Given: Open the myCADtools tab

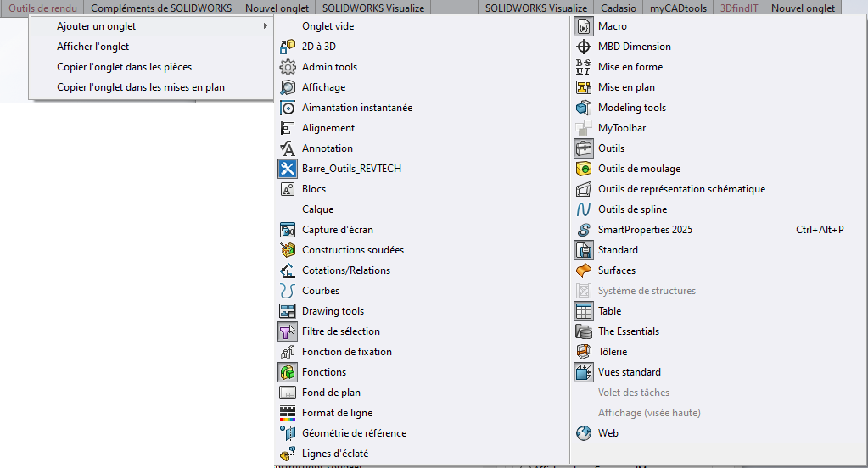Looking at the screenshot, I should click(x=678, y=8).
